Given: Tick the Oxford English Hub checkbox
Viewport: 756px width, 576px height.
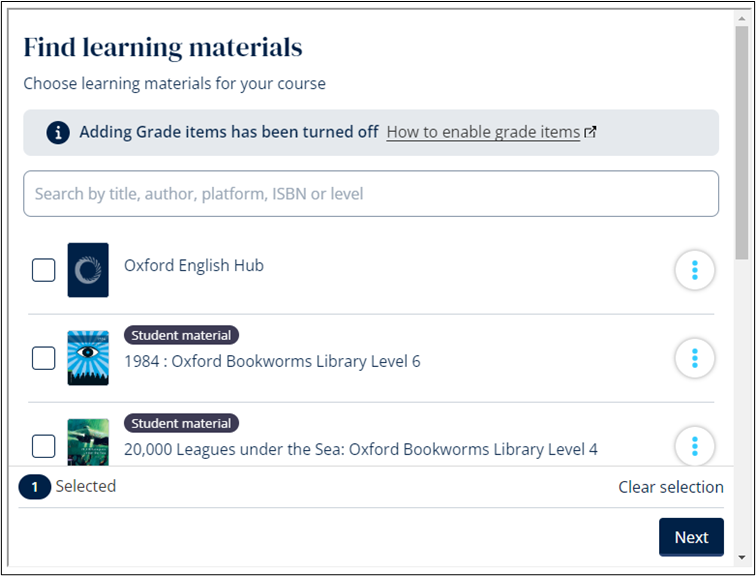Looking at the screenshot, I should click(x=43, y=270).
